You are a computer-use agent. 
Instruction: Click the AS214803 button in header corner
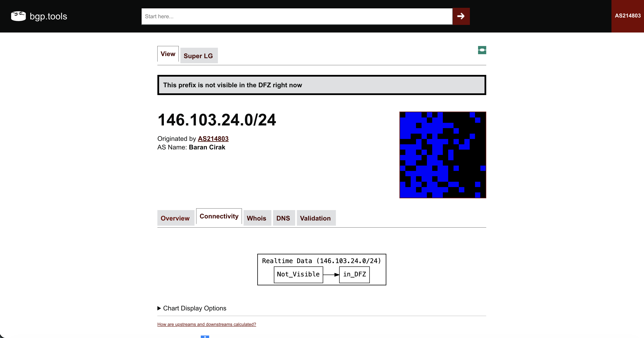(x=627, y=16)
